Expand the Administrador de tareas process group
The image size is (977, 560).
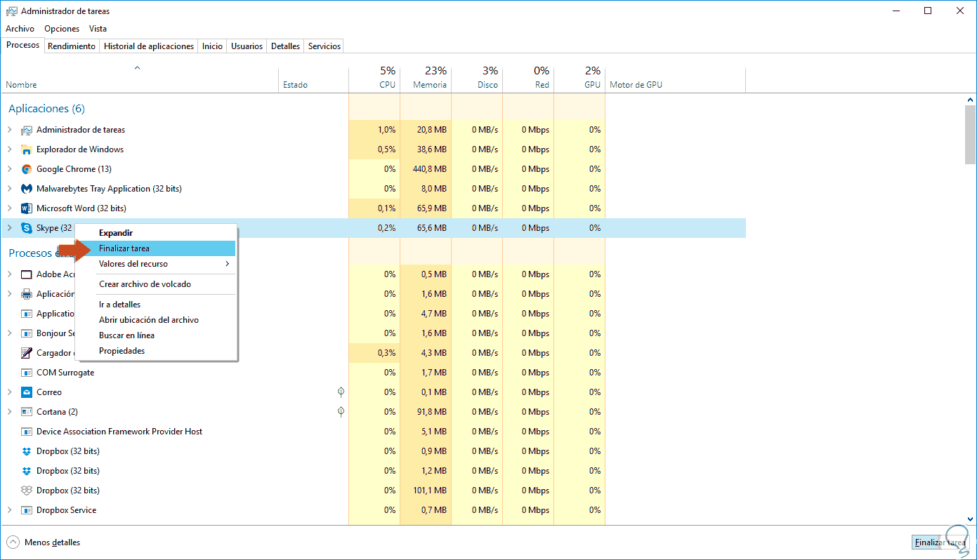9,130
